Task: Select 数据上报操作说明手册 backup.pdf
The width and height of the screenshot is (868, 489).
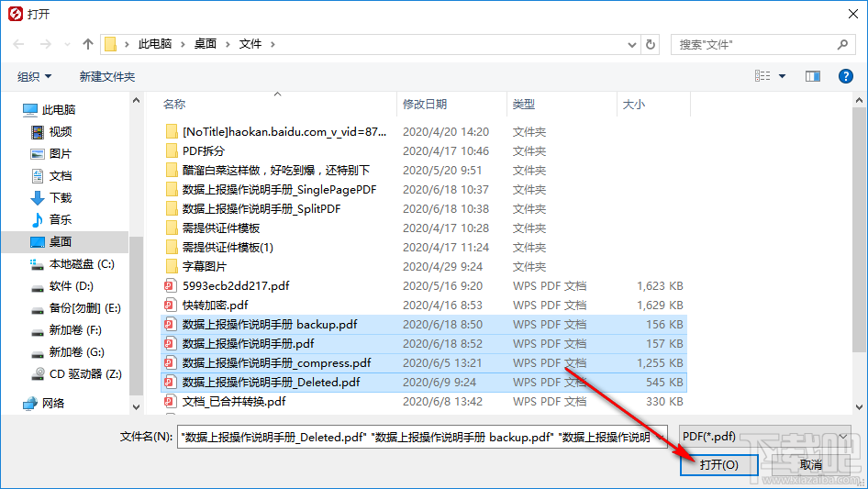Action: 424,325
